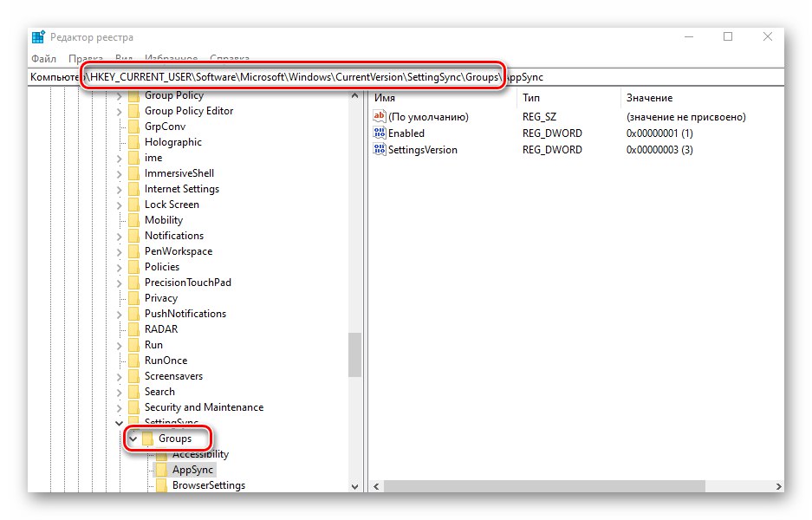Viewport: 812px width, 520px height.
Task: Click the values pane scroll right arrow
Action: tap(778, 486)
